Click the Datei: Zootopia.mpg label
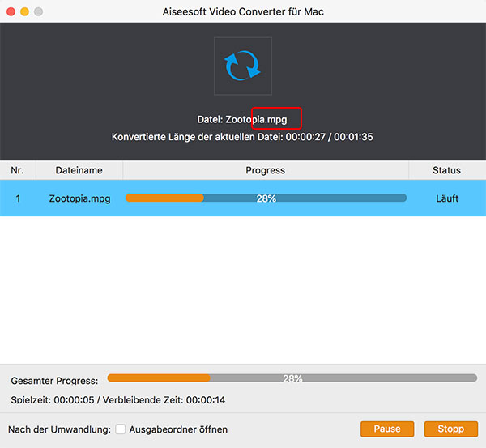 [x=242, y=120]
